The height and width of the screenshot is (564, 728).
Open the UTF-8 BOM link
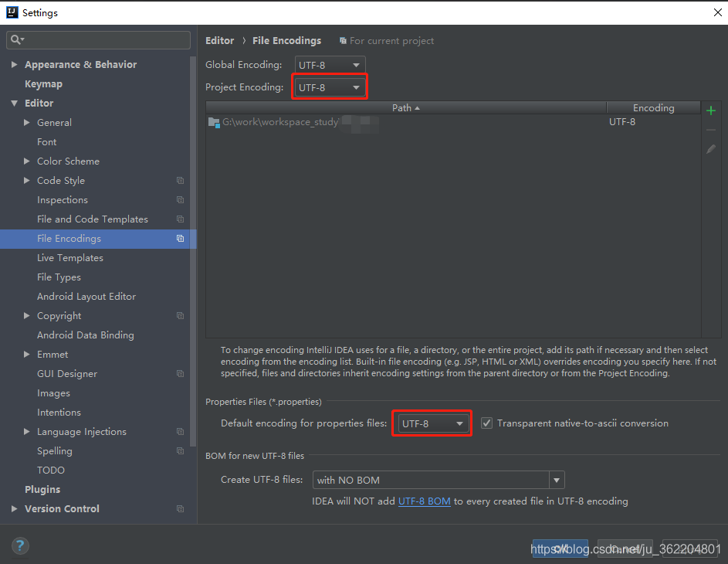coord(424,501)
